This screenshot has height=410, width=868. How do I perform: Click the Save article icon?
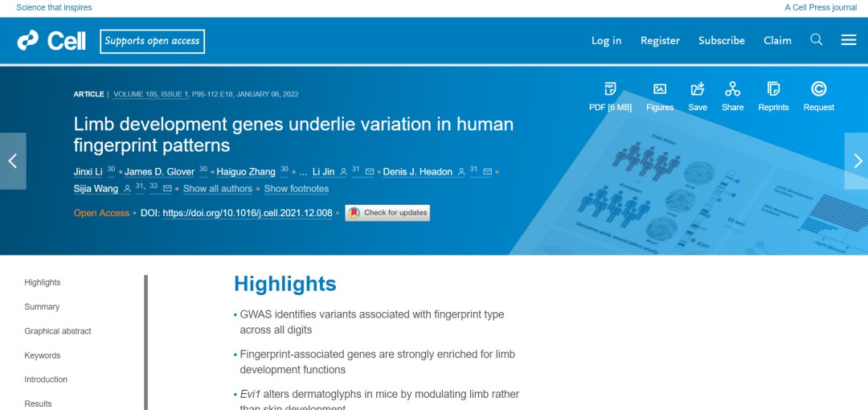point(698,89)
